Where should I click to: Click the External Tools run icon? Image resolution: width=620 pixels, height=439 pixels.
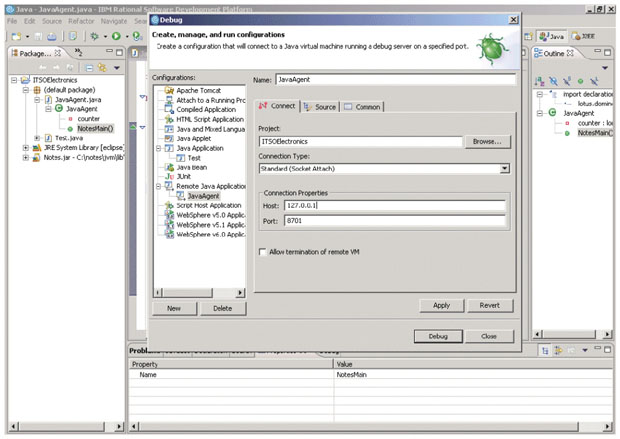(137, 36)
